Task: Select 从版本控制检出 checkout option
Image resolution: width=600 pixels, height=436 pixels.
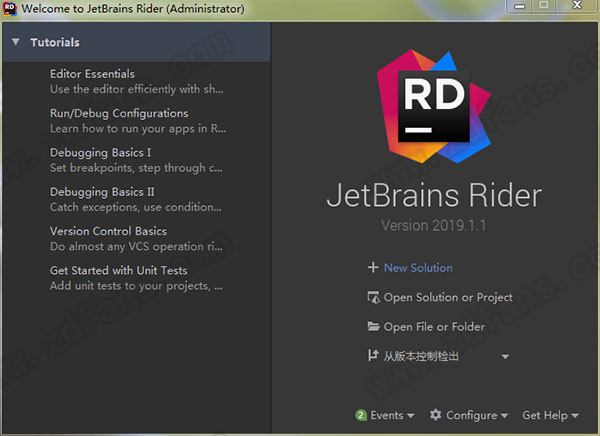Action: [421, 356]
